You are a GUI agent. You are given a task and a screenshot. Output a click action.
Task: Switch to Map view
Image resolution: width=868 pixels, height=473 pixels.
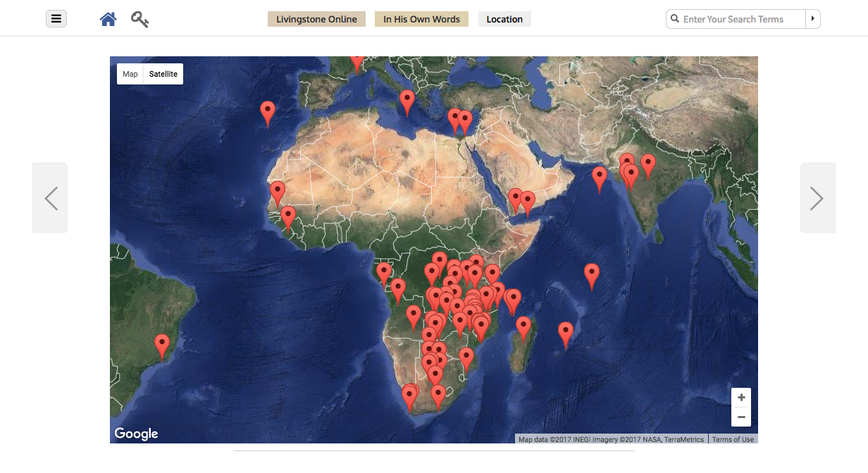[130, 74]
